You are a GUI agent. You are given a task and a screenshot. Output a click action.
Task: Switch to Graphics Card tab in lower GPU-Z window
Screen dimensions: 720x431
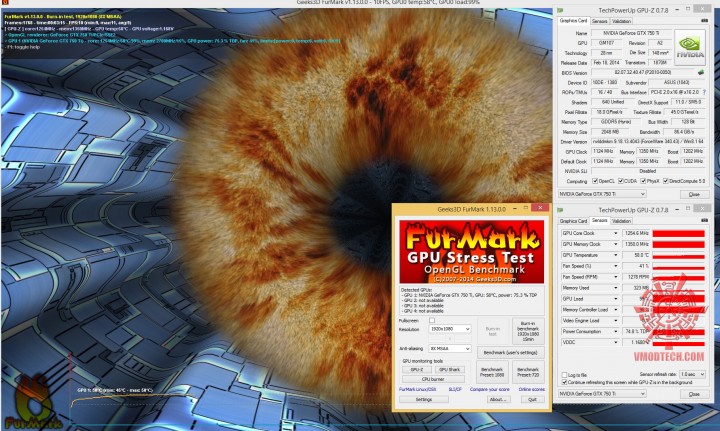click(573, 221)
